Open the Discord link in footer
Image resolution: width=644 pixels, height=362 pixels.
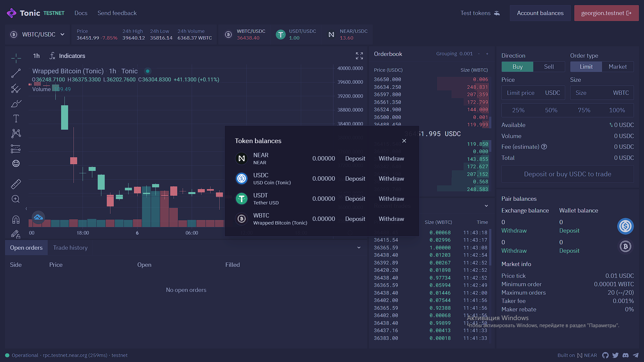point(626,355)
